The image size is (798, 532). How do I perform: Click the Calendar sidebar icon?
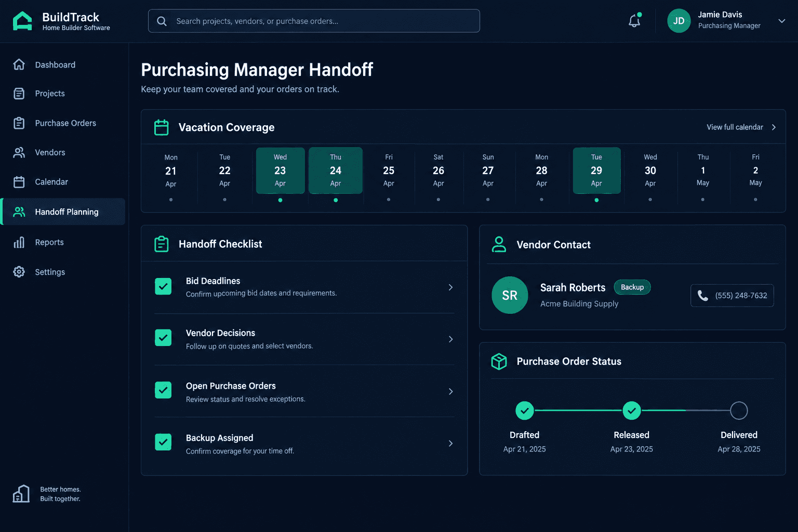coord(19,182)
